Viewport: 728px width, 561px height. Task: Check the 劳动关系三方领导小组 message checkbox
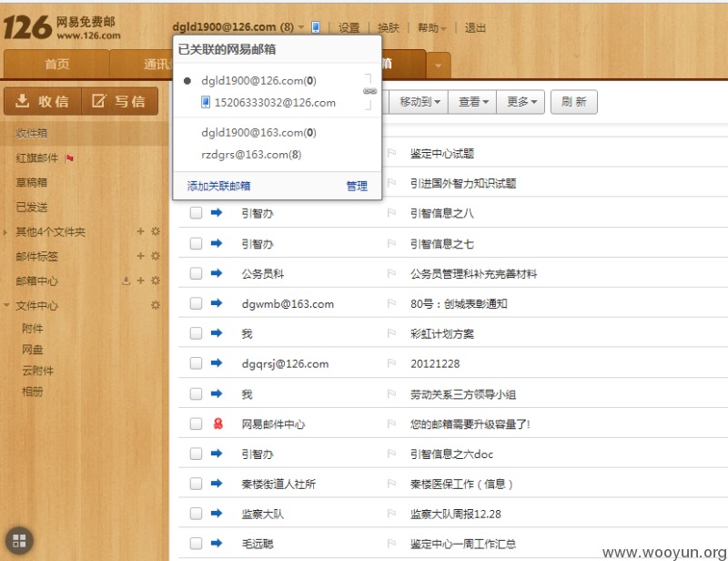[x=196, y=393]
